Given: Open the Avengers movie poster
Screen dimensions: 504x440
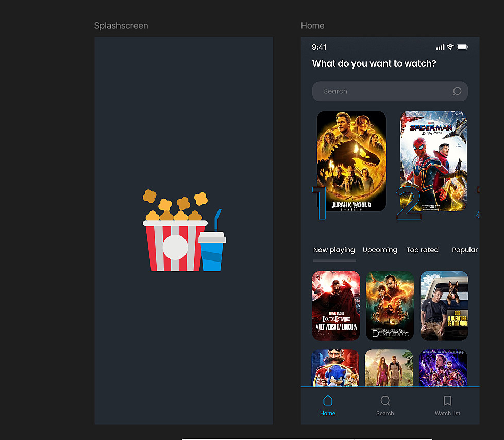Looking at the screenshot, I should click(x=443, y=368).
